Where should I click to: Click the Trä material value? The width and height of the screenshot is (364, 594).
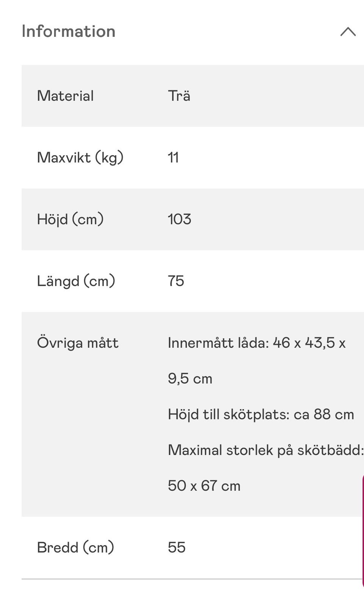(x=179, y=96)
